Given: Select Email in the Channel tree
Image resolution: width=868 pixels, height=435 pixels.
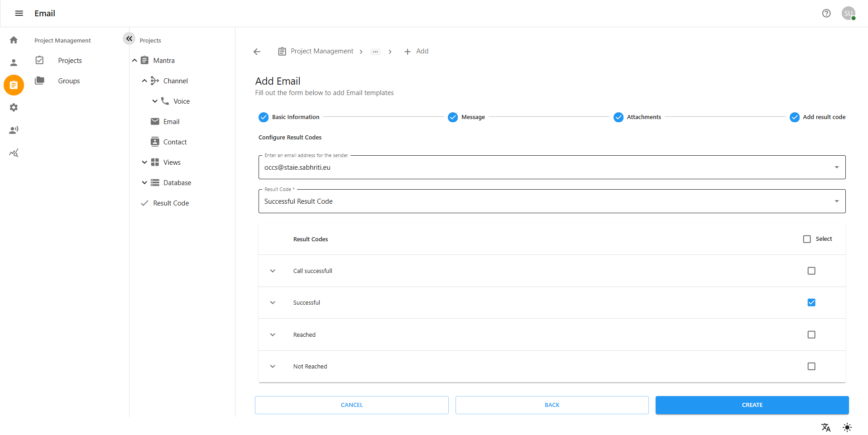Looking at the screenshot, I should 171,122.
